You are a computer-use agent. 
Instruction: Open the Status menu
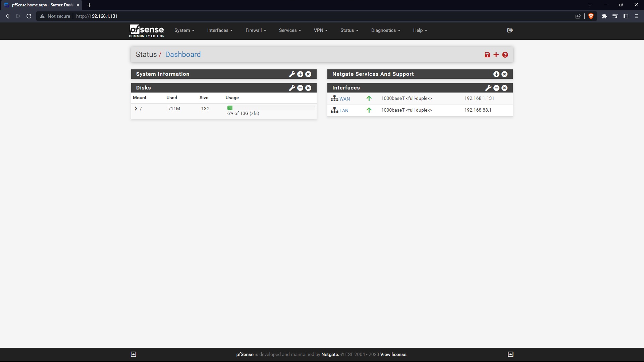[x=349, y=30]
